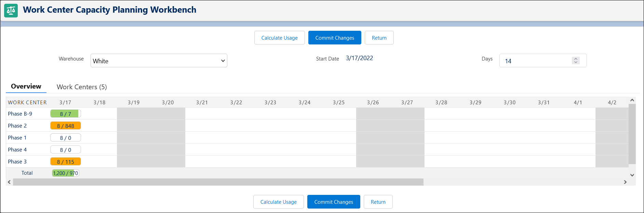Click the 3/21 date column header
The height and width of the screenshot is (213, 644).
pyautogui.click(x=202, y=102)
